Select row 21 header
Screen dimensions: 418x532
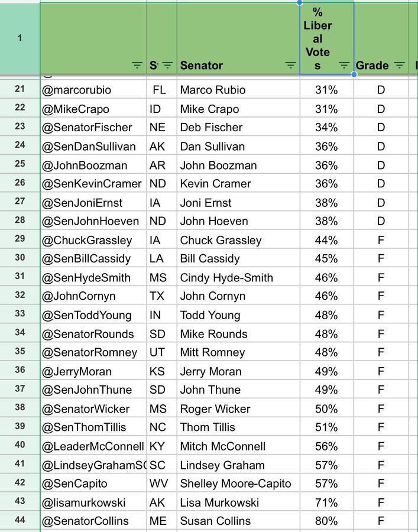(x=20, y=89)
